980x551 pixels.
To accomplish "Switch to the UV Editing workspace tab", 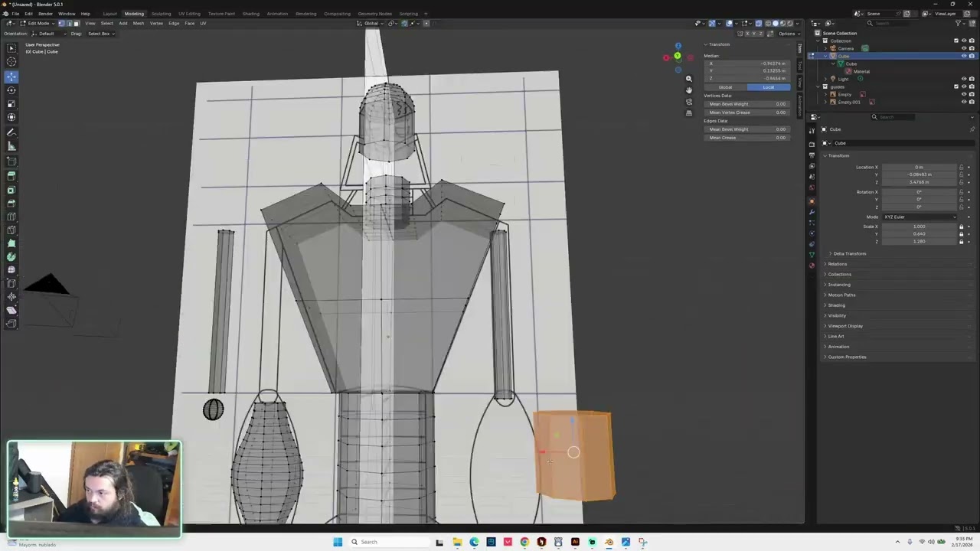I will click(189, 14).
